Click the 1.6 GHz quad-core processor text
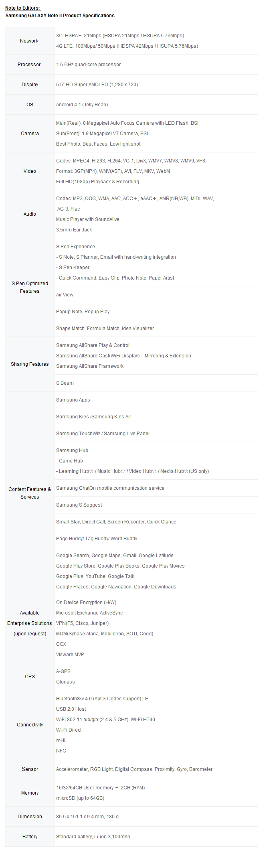 [x=88, y=65]
